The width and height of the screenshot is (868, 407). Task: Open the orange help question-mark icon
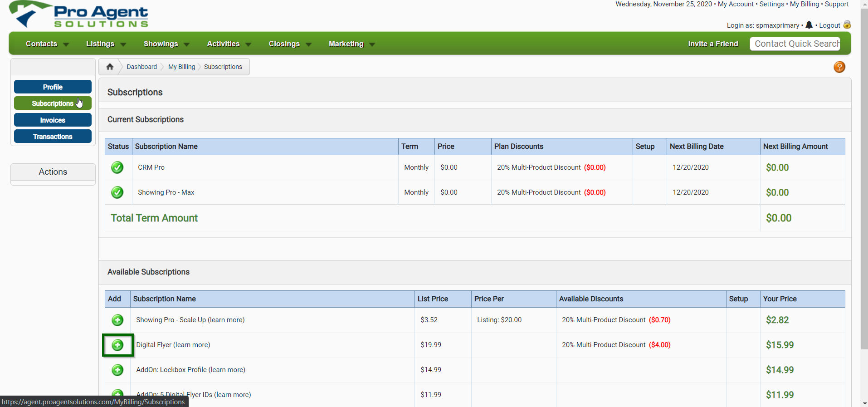click(839, 67)
